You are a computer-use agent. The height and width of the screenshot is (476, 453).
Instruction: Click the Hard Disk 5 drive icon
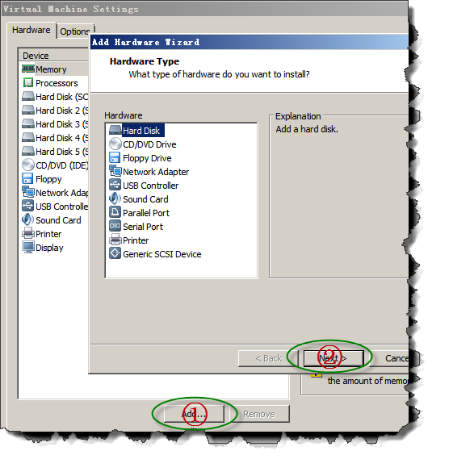pyautogui.click(x=28, y=151)
